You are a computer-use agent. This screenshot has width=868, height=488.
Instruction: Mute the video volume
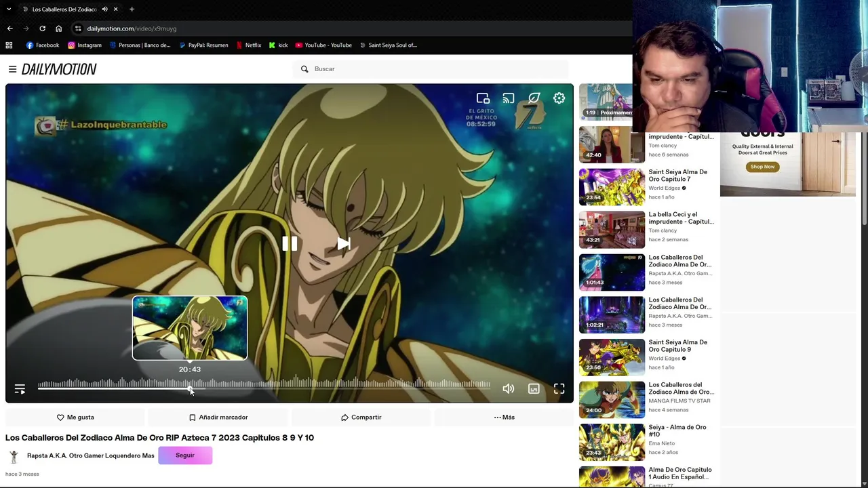point(509,388)
